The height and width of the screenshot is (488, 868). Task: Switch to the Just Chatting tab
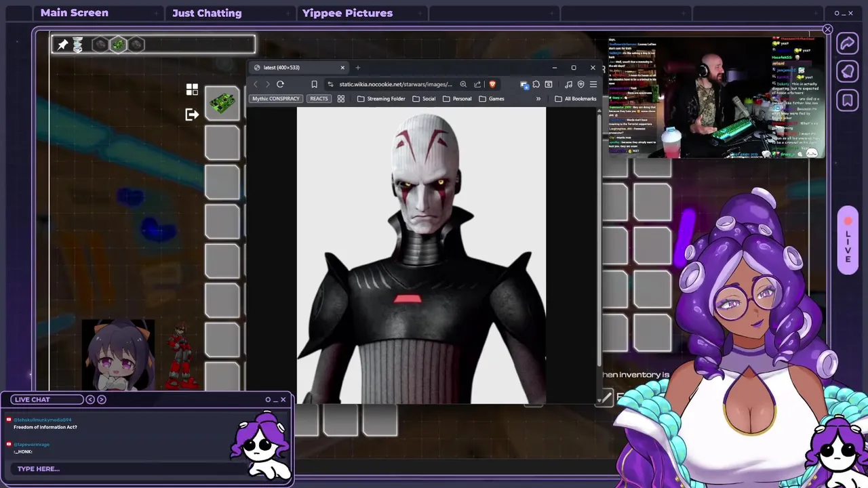pyautogui.click(x=207, y=13)
